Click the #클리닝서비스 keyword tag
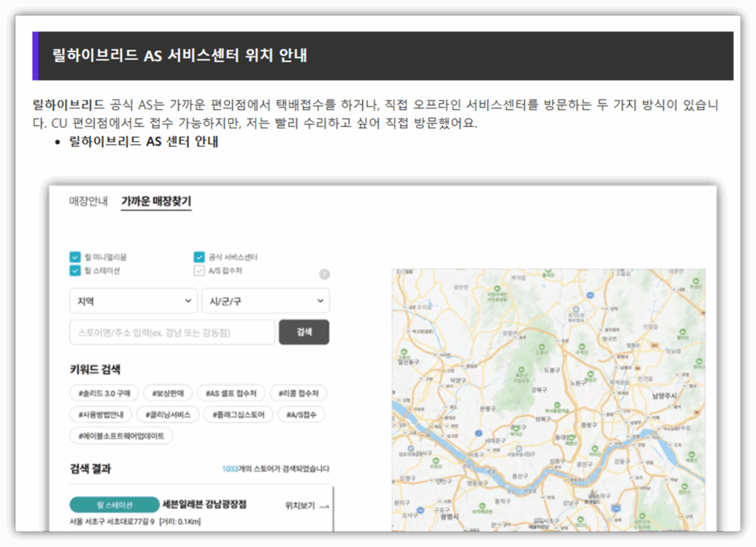The image size is (756, 547). (168, 414)
